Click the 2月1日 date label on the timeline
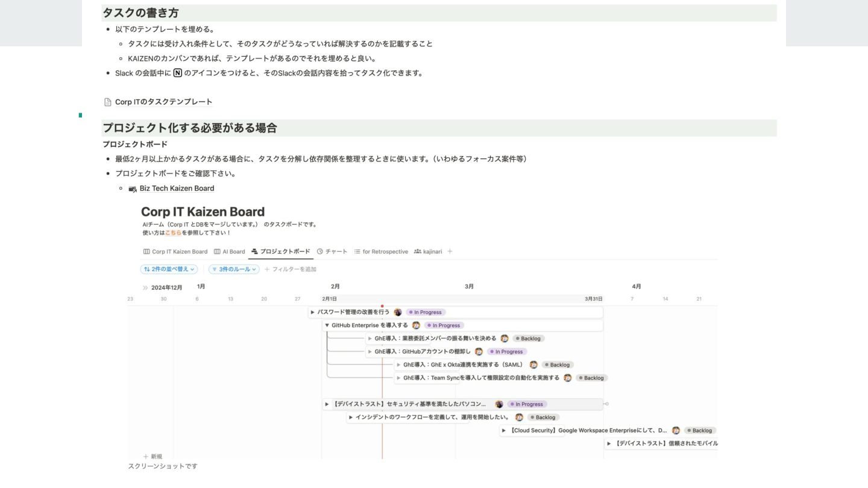The height and width of the screenshot is (488, 868). pyautogui.click(x=329, y=299)
